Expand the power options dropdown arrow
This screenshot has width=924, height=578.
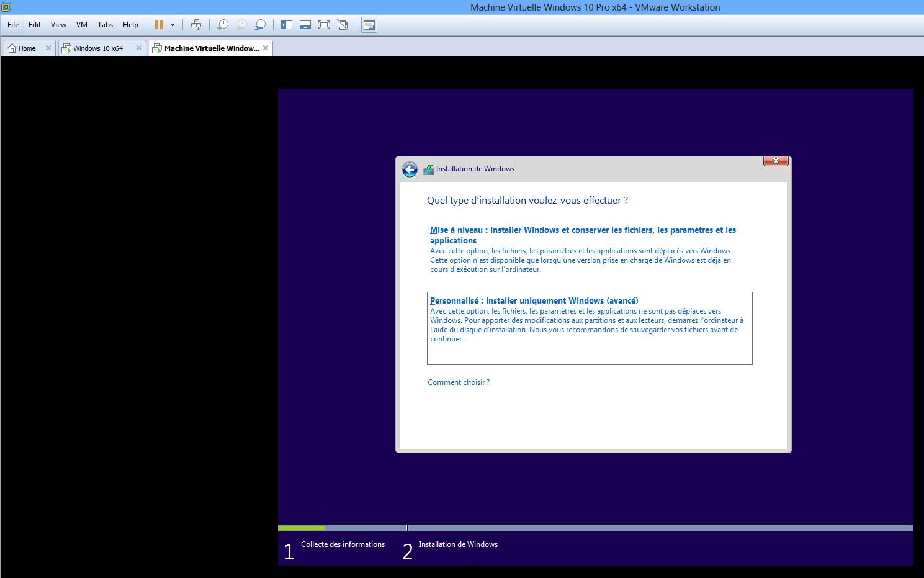click(172, 25)
